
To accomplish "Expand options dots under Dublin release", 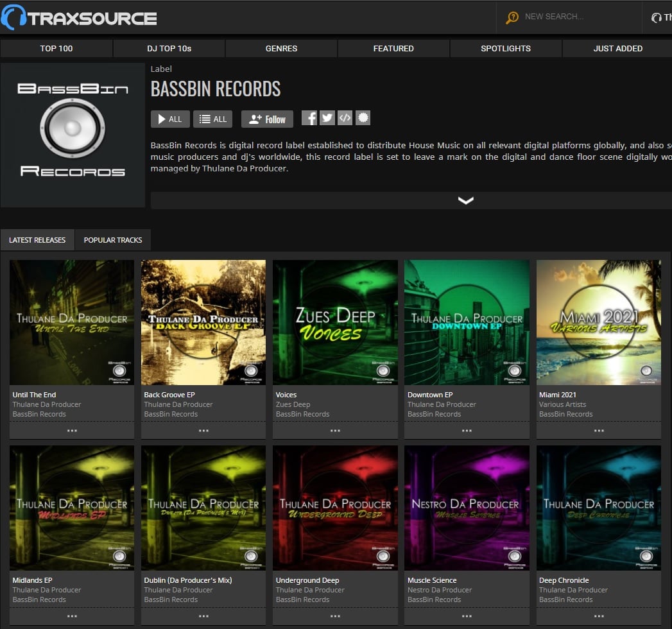I will pos(203,616).
